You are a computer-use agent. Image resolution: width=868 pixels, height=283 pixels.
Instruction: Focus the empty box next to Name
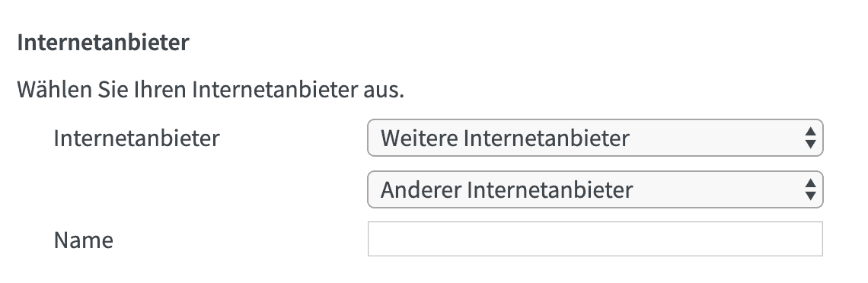click(595, 239)
